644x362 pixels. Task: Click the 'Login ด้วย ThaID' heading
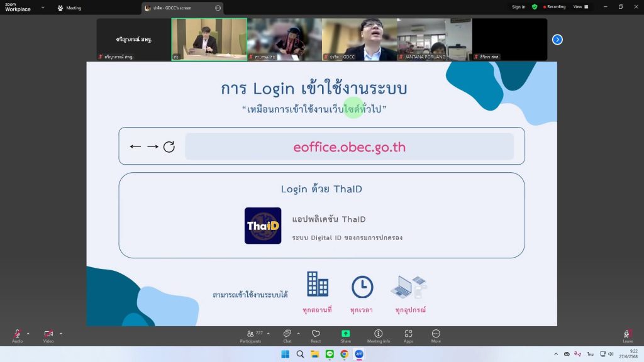321,189
